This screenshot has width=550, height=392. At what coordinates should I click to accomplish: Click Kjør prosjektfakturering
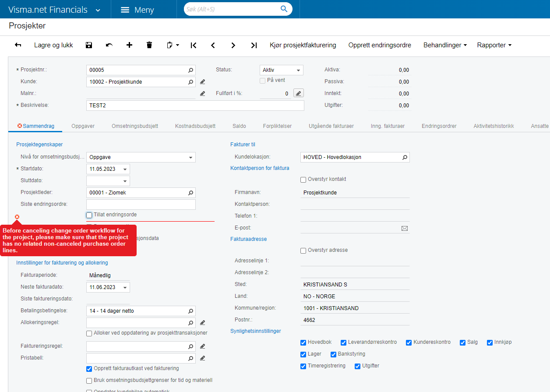coord(303,45)
